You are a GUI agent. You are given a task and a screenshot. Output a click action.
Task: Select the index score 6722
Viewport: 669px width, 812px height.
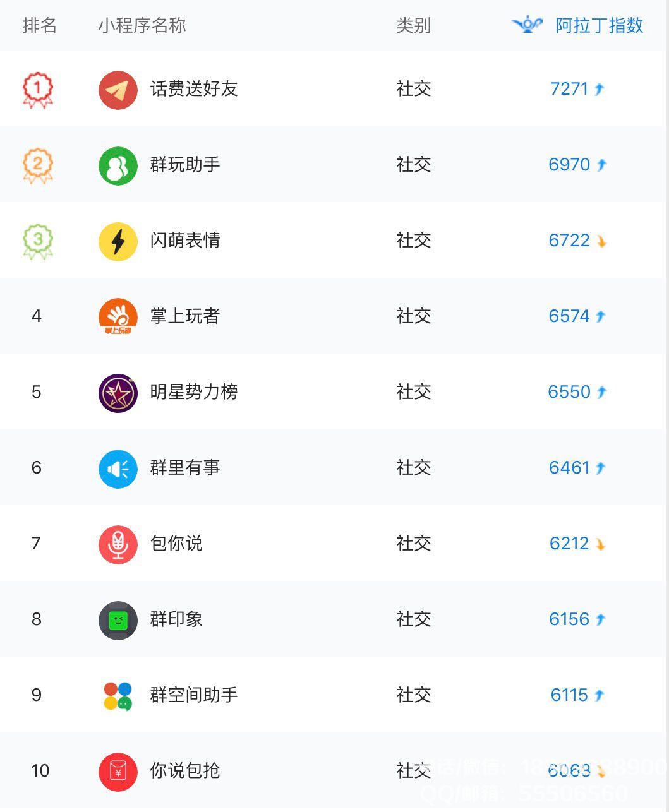click(569, 240)
